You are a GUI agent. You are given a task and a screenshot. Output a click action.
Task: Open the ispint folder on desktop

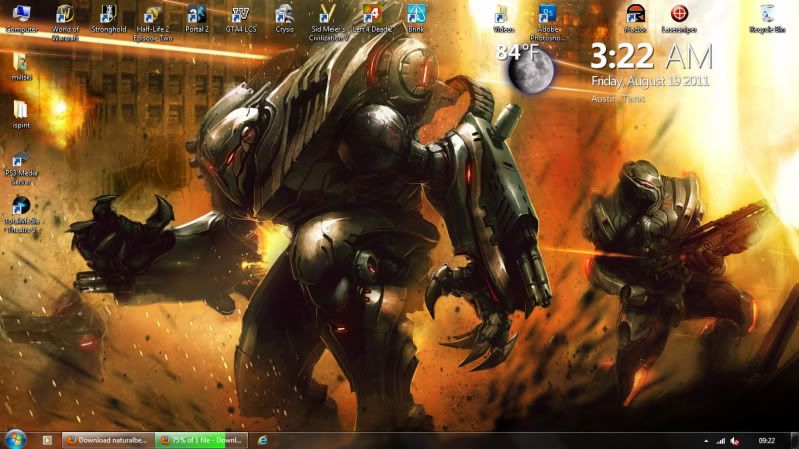[21, 114]
